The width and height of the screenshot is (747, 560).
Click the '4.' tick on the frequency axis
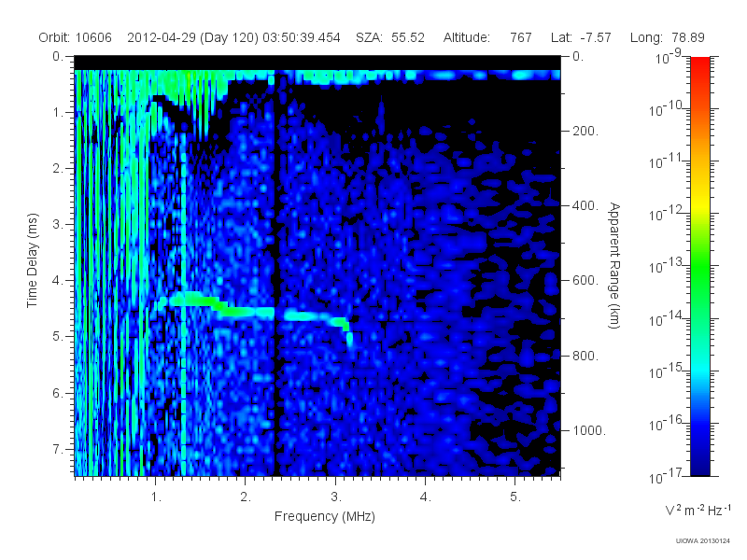426,497
